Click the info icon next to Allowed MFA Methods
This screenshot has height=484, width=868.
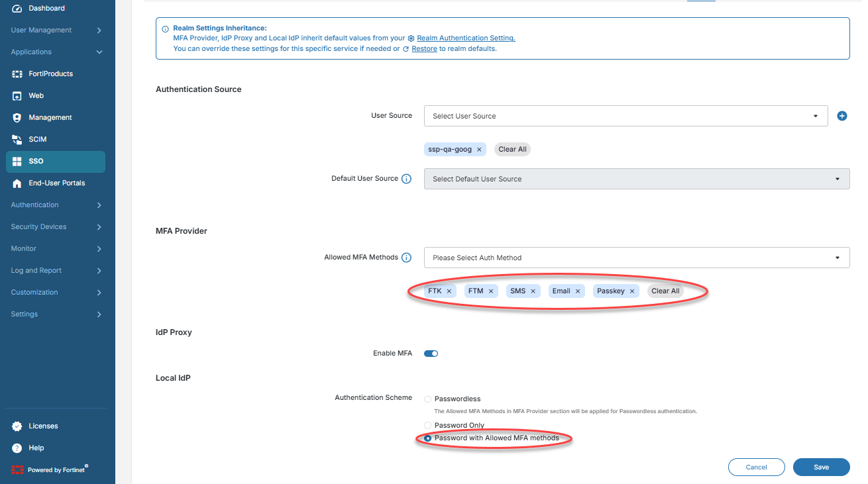coord(407,258)
